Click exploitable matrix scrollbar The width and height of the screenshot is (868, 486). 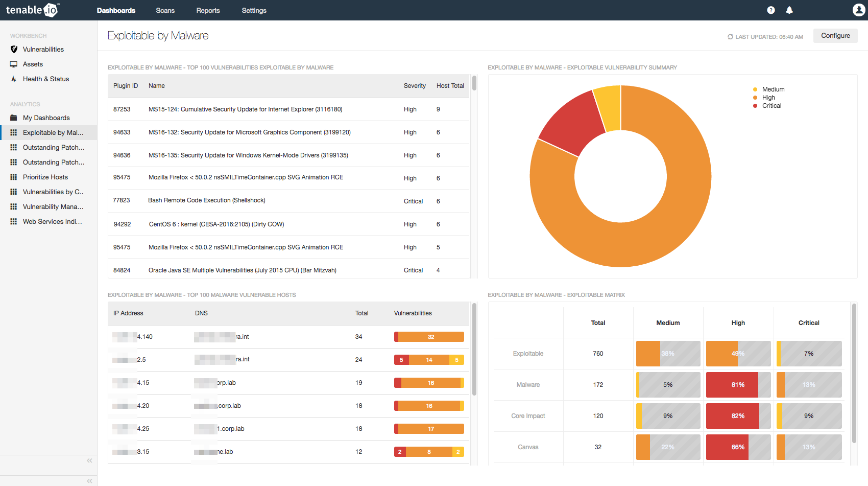[854, 373]
